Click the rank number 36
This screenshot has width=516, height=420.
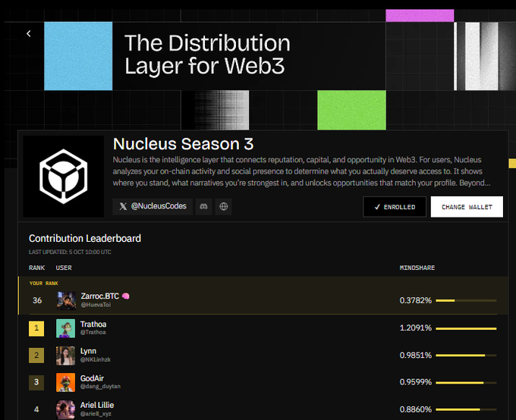(37, 300)
